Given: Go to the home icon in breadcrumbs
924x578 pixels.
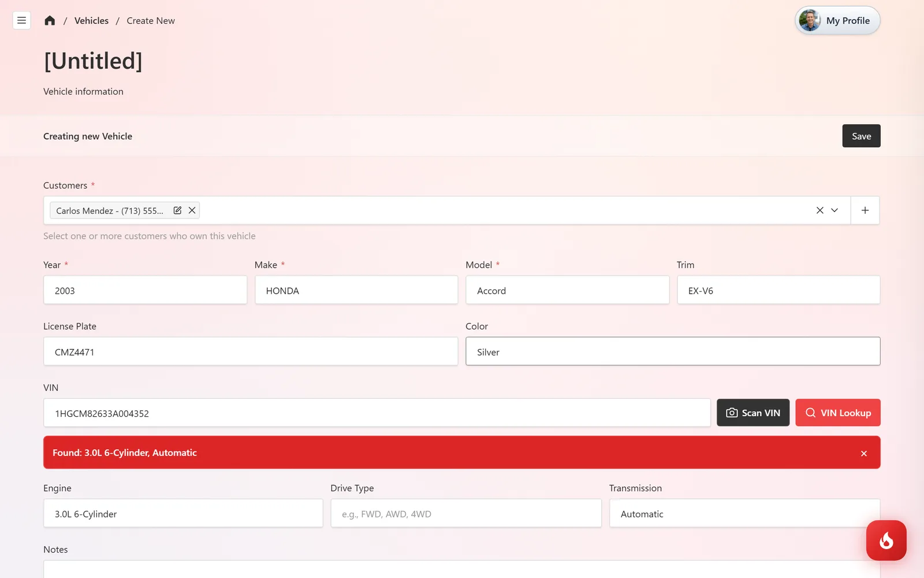Looking at the screenshot, I should pos(50,21).
